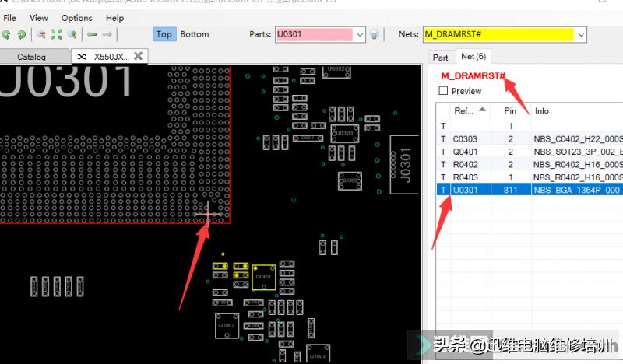Sort by the Ref column header
623x364 pixels.
tap(470, 110)
